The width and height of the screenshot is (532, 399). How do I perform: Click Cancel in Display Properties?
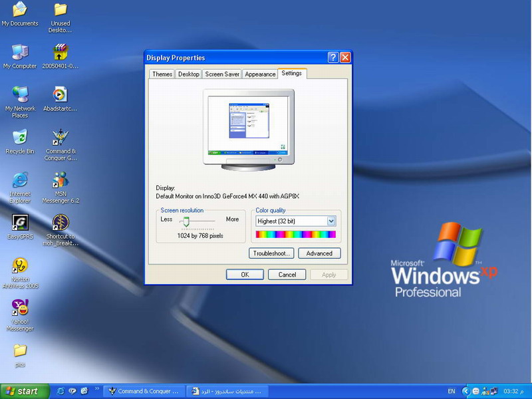tap(287, 275)
